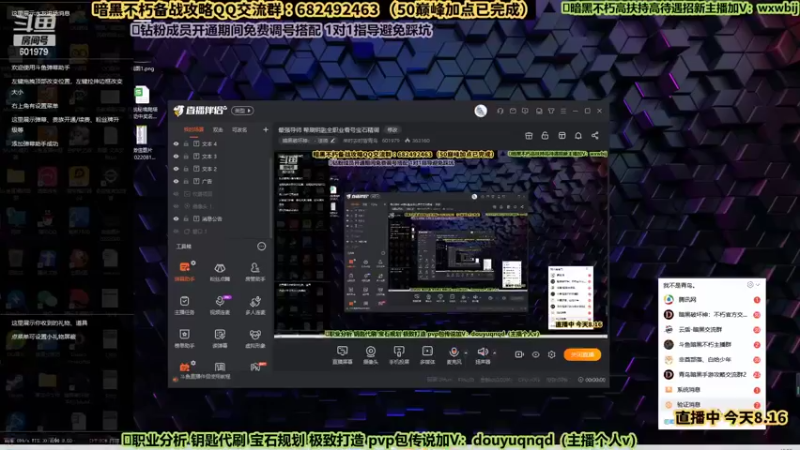Add a 摄像头 camera source from bottom bar
This screenshot has height=450, width=800.
point(370,355)
